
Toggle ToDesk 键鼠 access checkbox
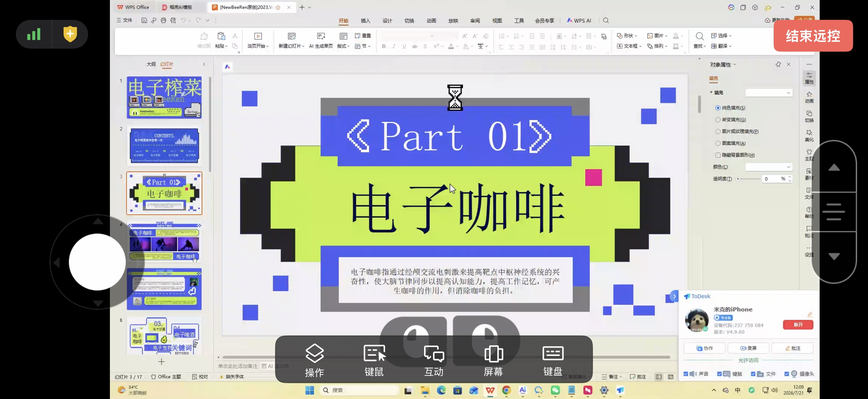[x=719, y=374]
